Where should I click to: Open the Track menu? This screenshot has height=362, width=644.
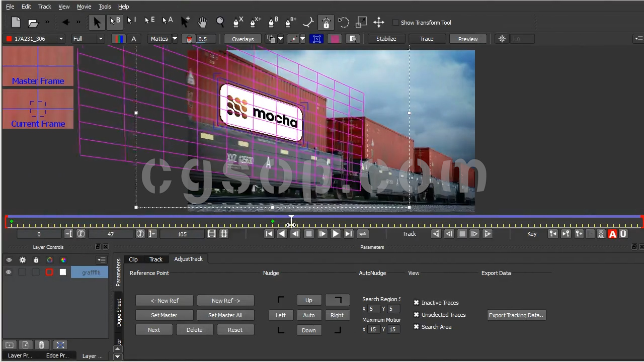tap(45, 7)
